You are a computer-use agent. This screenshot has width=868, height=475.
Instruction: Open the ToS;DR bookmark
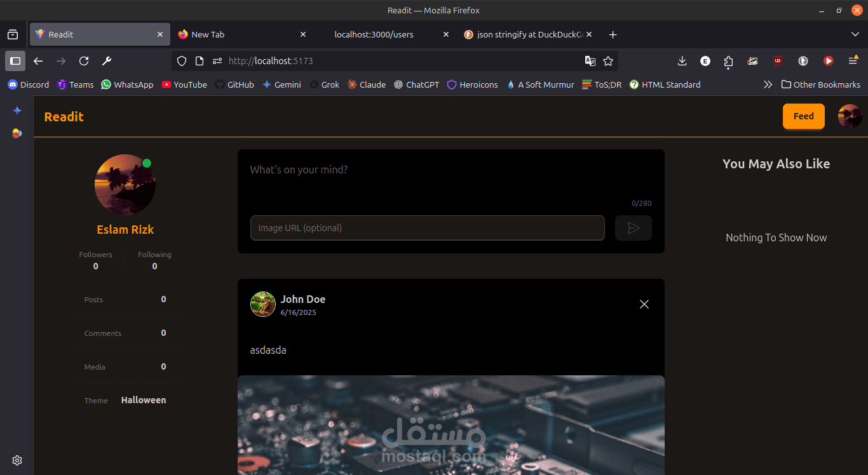(602, 84)
